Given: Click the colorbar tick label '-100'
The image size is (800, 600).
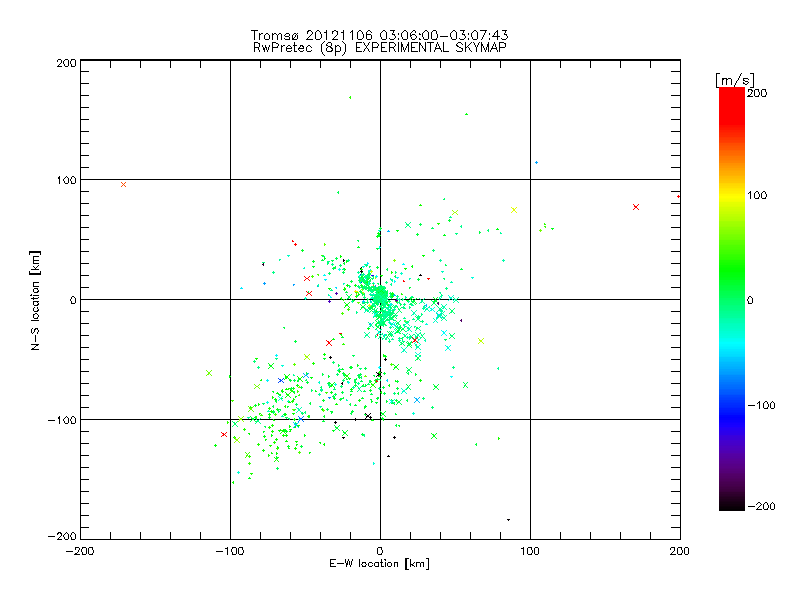Looking at the screenshot, I should (762, 405).
